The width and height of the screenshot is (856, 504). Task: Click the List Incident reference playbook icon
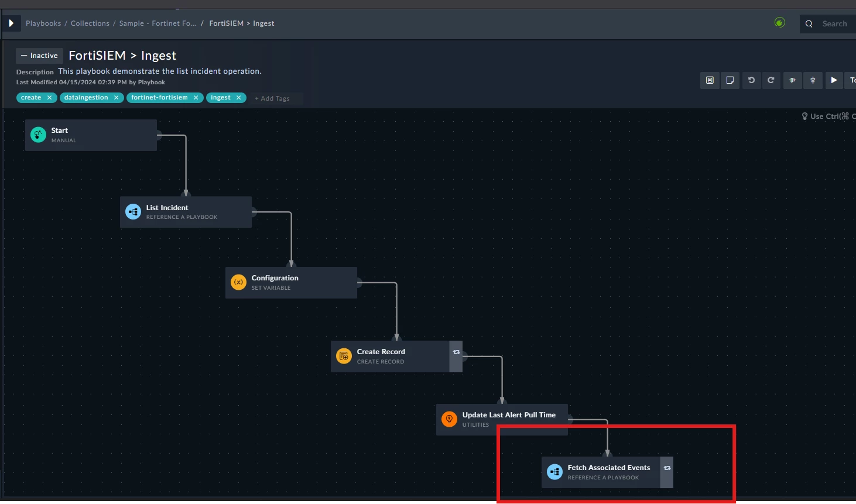pyautogui.click(x=133, y=212)
